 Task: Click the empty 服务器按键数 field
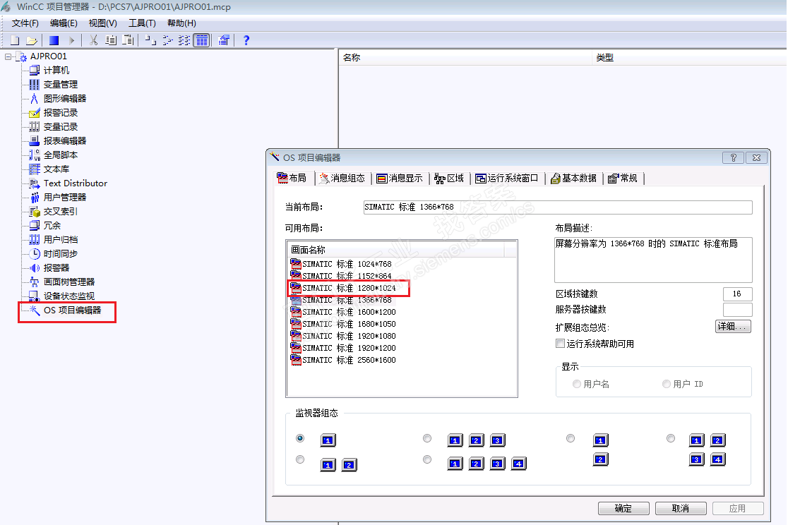(737, 310)
